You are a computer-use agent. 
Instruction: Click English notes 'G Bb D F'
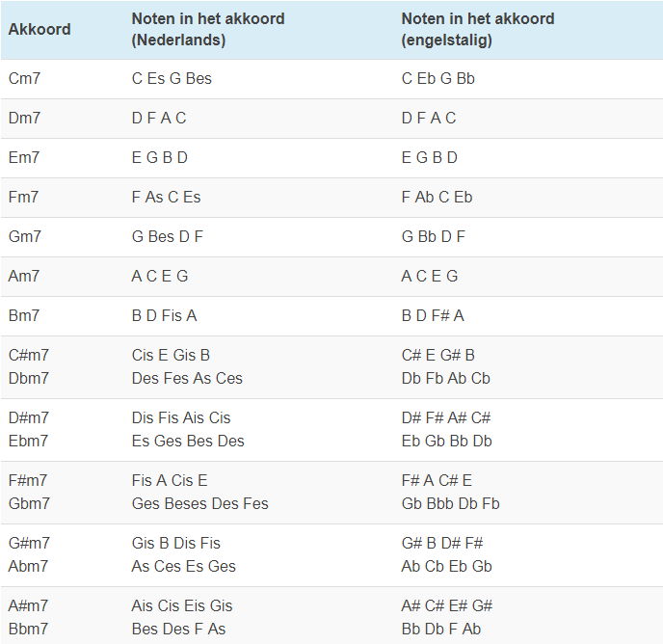tap(433, 236)
